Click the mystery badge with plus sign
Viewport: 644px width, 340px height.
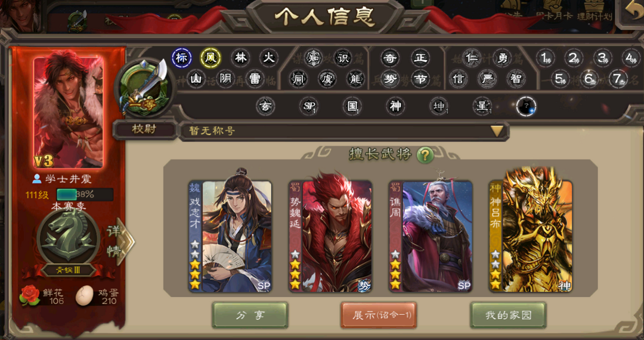(526, 107)
